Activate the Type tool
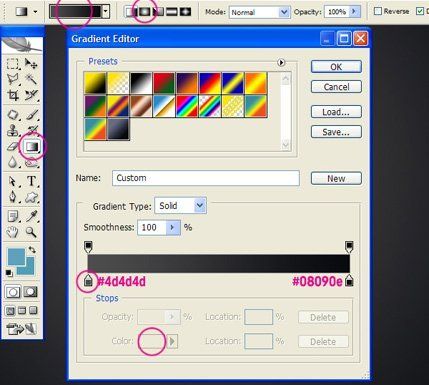The height and width of the screenshot is (385, 429). pyautogui.click(x=31, y=182)
